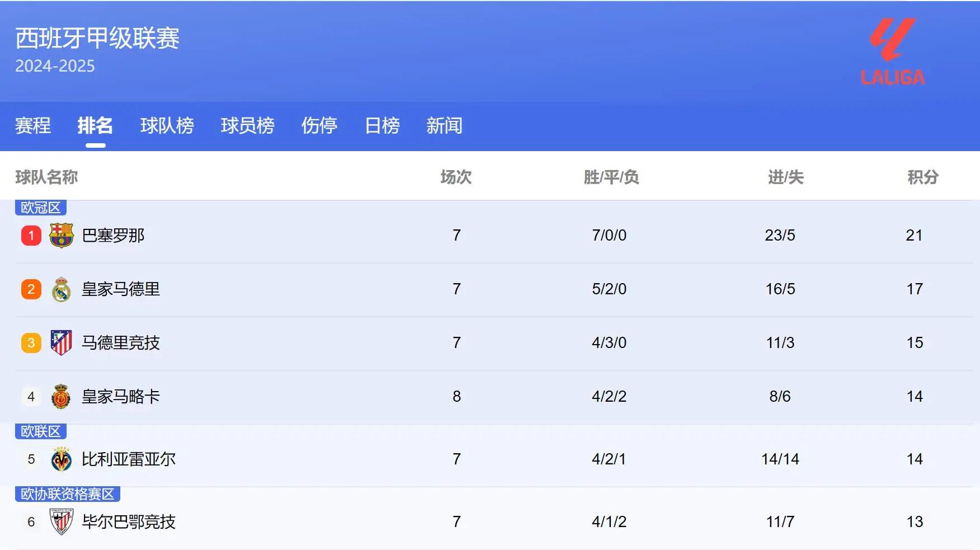Click Mallorca's 8 matches played
Image resolution: width=980 pixels, height=550 pixels.
456,397
